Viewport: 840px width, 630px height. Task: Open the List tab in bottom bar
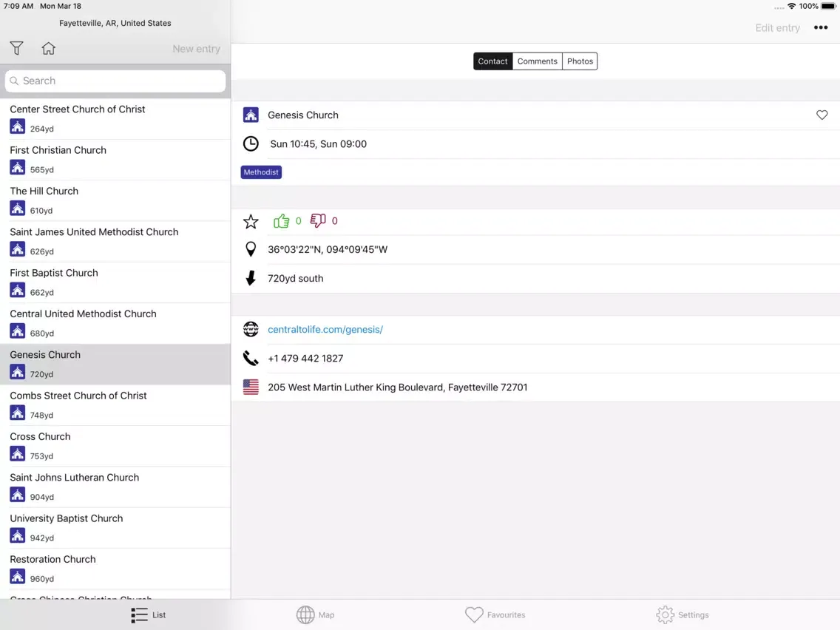[x=149, y=615]
